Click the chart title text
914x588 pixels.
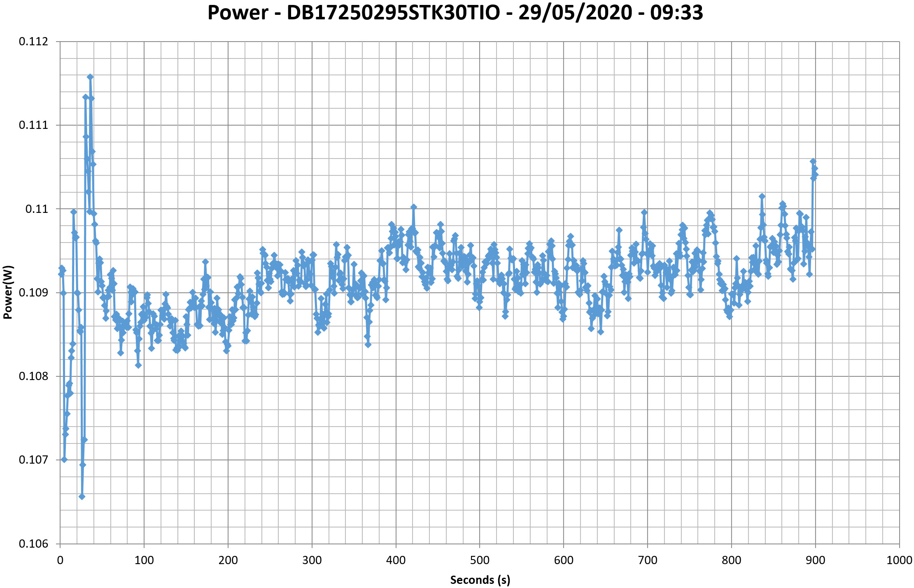click(x=455, y=13)
